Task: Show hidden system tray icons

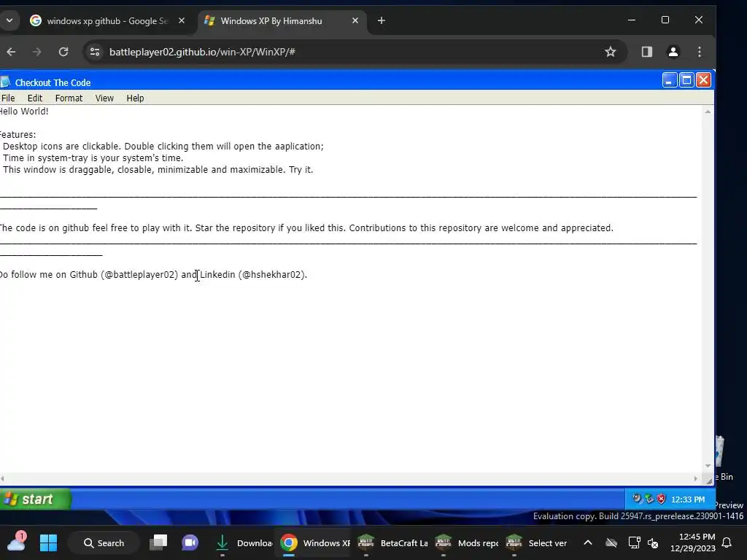Action: (588, 542)
